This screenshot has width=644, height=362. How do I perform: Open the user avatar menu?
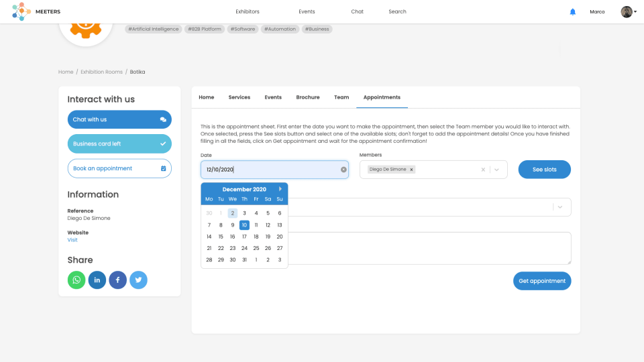[629, 12]
